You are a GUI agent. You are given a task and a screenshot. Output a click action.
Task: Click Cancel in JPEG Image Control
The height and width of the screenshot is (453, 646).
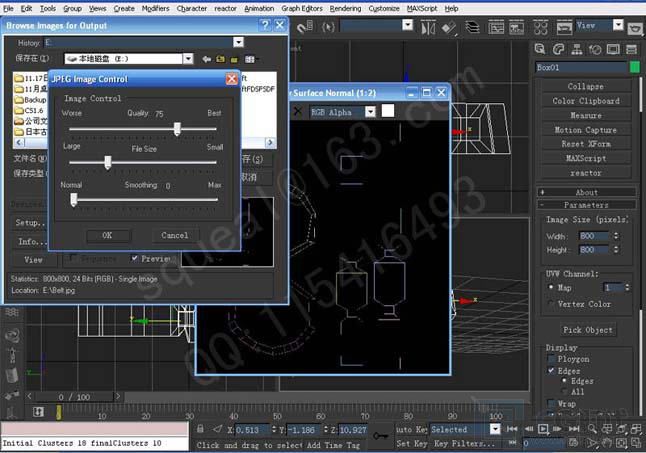point(175,235)
